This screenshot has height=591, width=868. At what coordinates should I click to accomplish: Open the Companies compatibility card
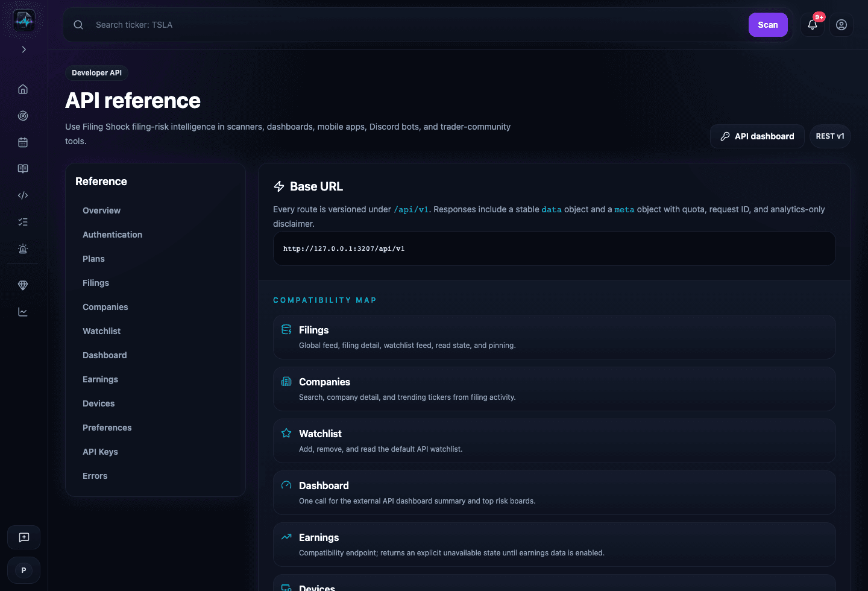click(x=555, y=389)
